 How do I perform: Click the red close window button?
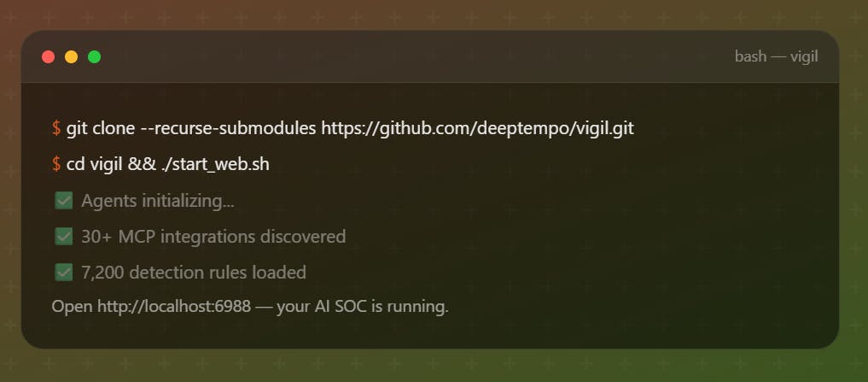click(49, 56)
